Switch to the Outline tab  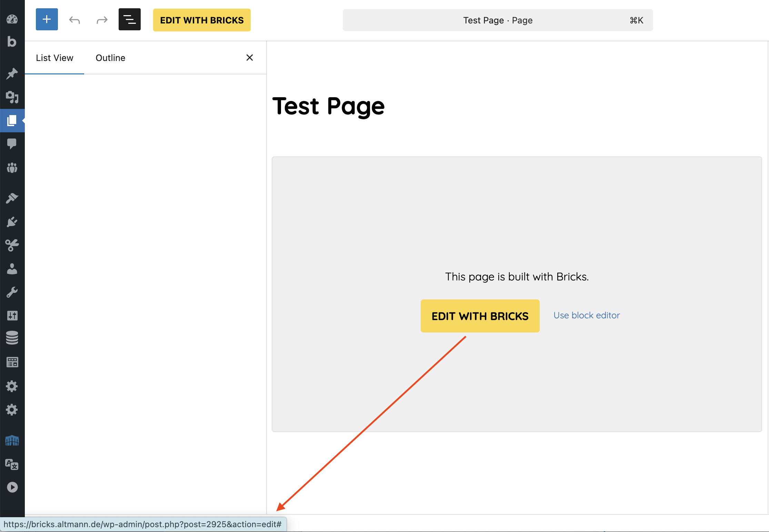pyautogui.click(x=110, y=58)
